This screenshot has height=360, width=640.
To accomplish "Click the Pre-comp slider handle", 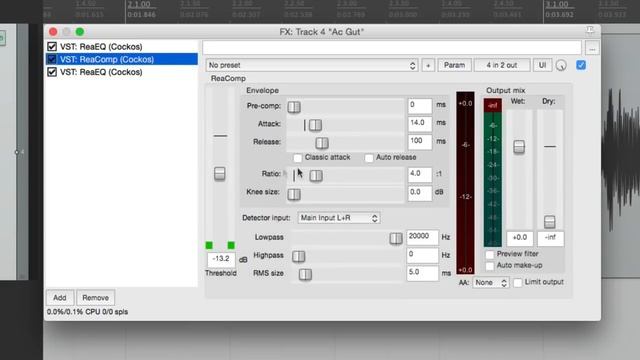I will [x=294, y=107].
